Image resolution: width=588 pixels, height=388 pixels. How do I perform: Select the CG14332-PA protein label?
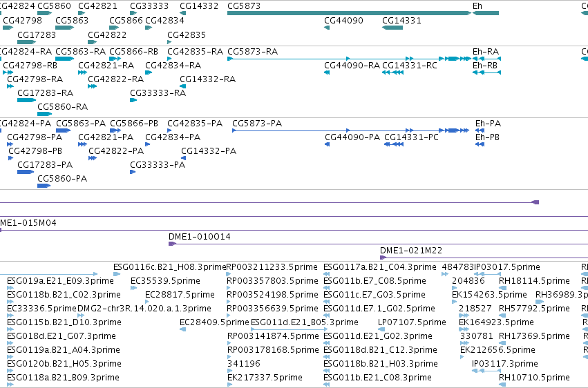pos(209,151)
